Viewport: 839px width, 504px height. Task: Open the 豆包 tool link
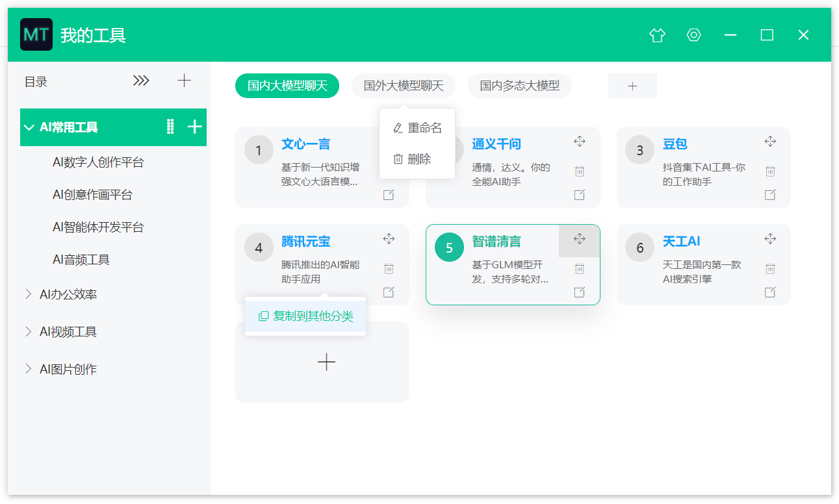675,144
